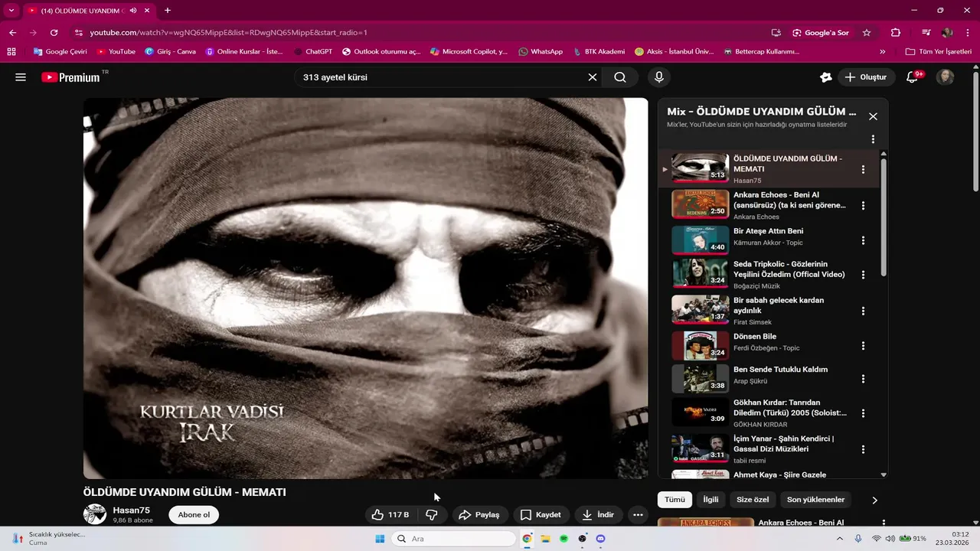Reload the page in Chrome
The image size is (980, 551).
(54, 33)
